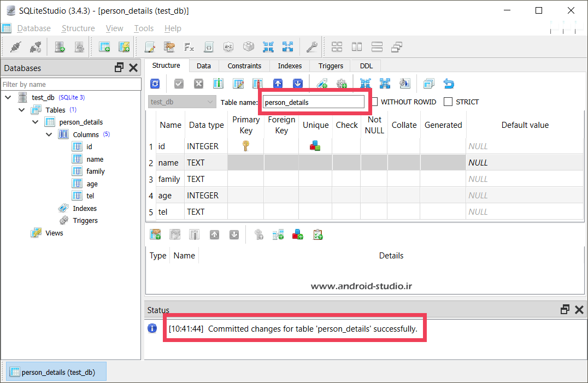Undock the Status panel
The height and width of the screenshot is (383, 588).
click(x=565, y=310)
